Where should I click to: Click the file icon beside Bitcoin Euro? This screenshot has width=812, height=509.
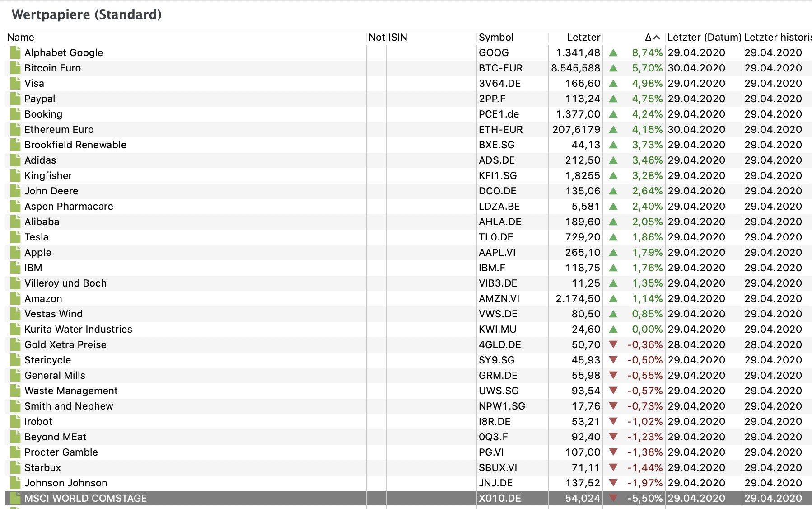point(15,68)
